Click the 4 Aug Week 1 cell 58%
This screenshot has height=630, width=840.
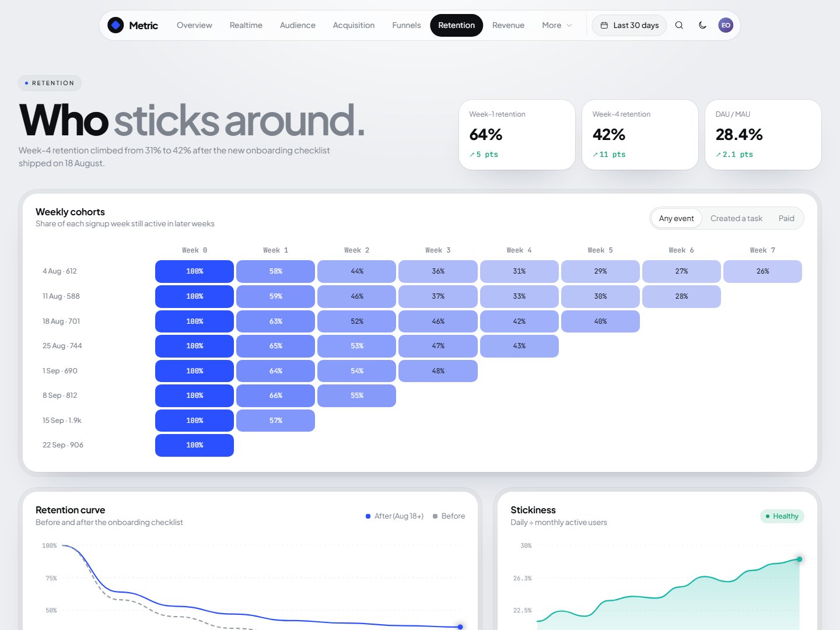coord(275,271)
